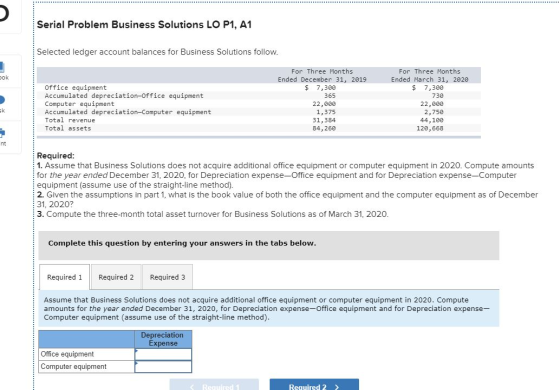
Task: Go to next section with Required 2 button
Action: tap(314, 386)
